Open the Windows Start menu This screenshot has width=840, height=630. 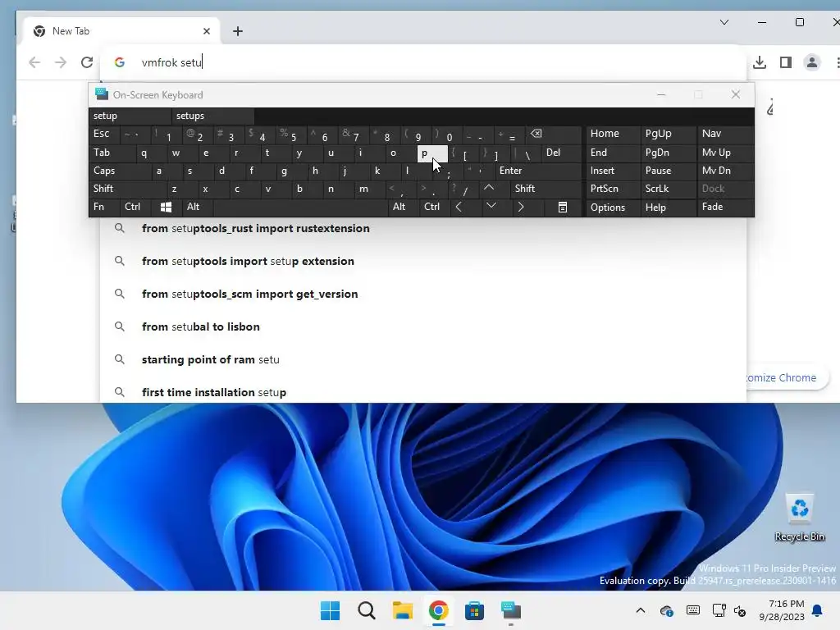(x=330, y=610)
